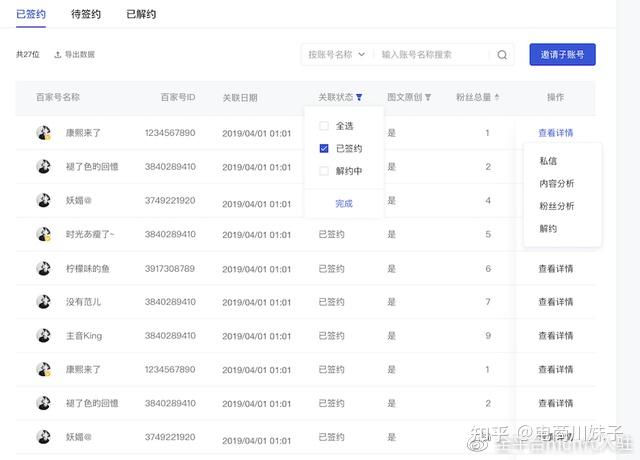Open the 图文原创 column filter icon
640x460 pixels.
coord(428,97)
